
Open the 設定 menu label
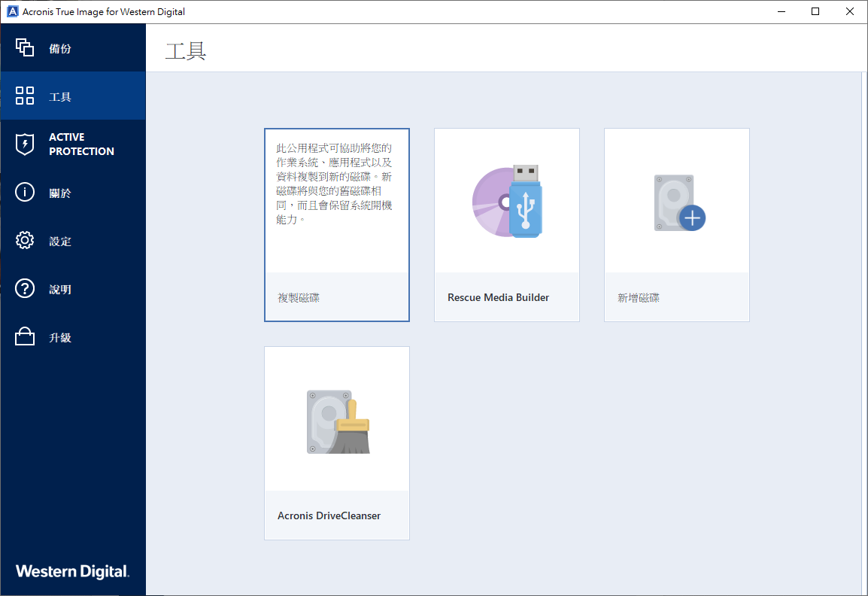point(59,242)
